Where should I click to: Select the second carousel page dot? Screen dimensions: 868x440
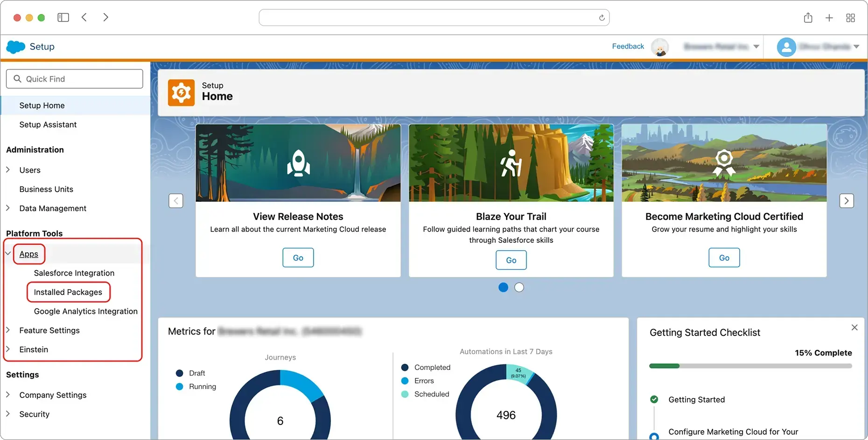[x=519, y=287]
